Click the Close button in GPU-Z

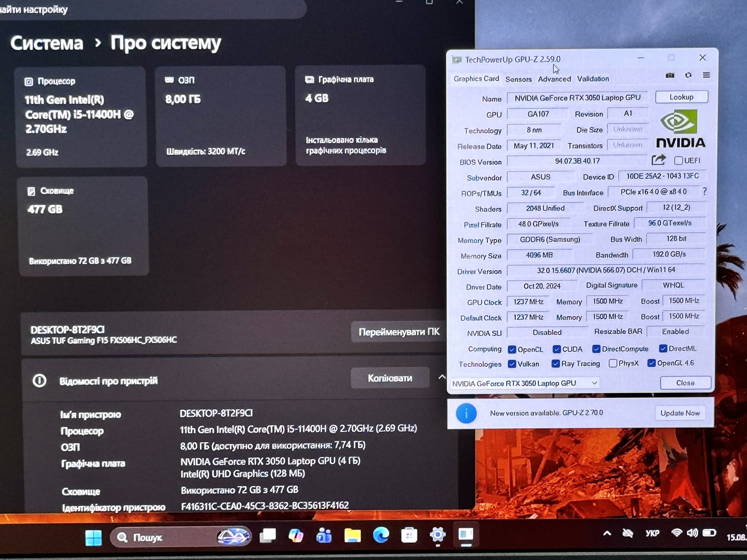click(685, 383)
